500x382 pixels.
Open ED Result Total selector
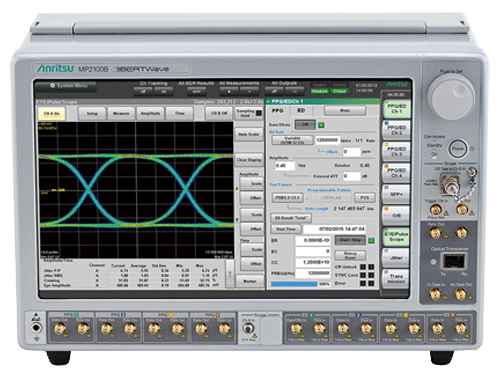point(291,218)
